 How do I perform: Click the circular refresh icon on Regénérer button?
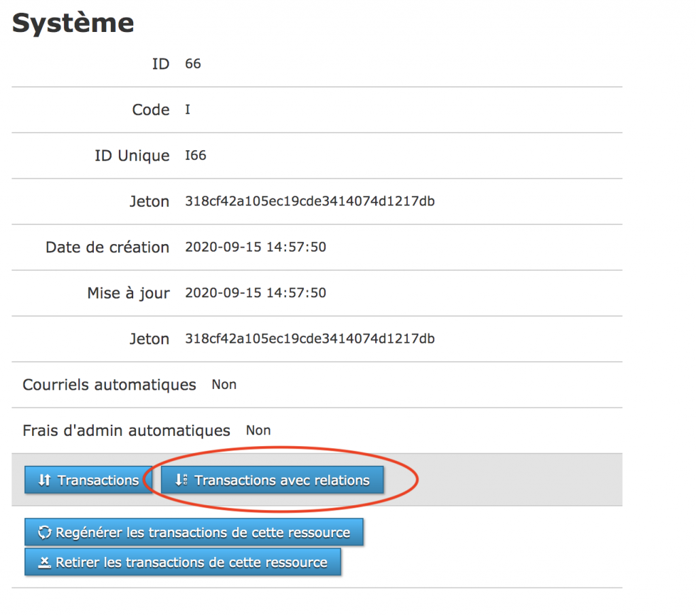45,532
